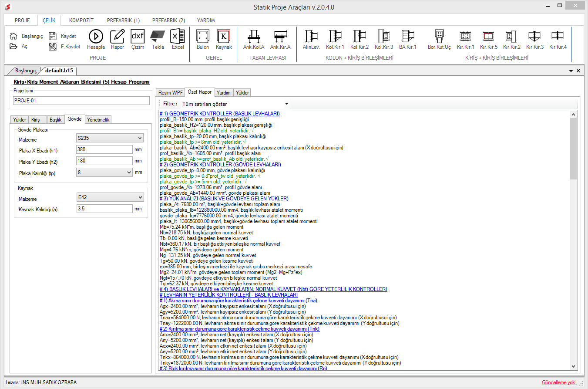Expand Plaka Kalınlığı (tp) dropdown

point(104,172)
